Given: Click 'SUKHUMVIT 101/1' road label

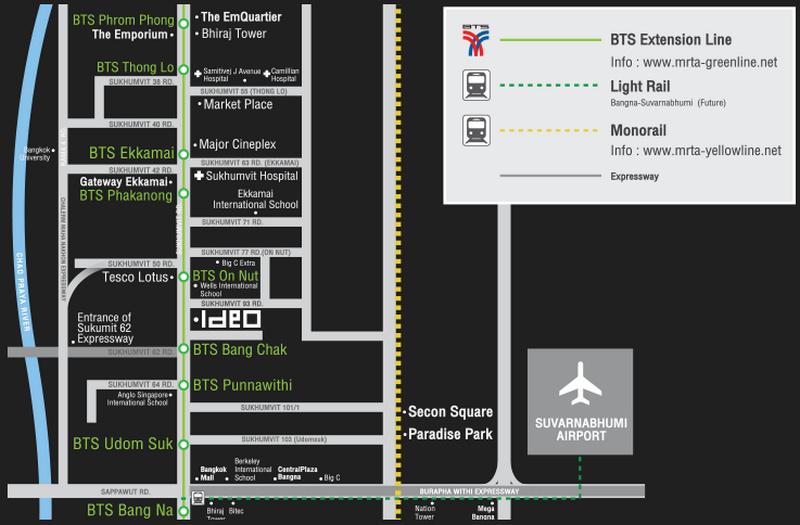Looking at the screenshot, I should (x=270, y=408).
